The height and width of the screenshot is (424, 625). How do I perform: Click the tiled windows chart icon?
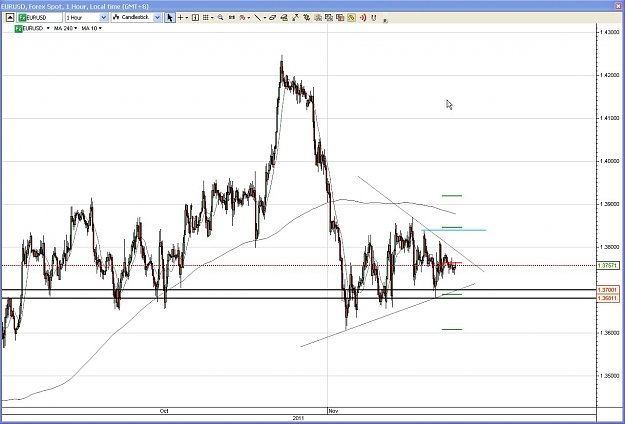(329, 18)
